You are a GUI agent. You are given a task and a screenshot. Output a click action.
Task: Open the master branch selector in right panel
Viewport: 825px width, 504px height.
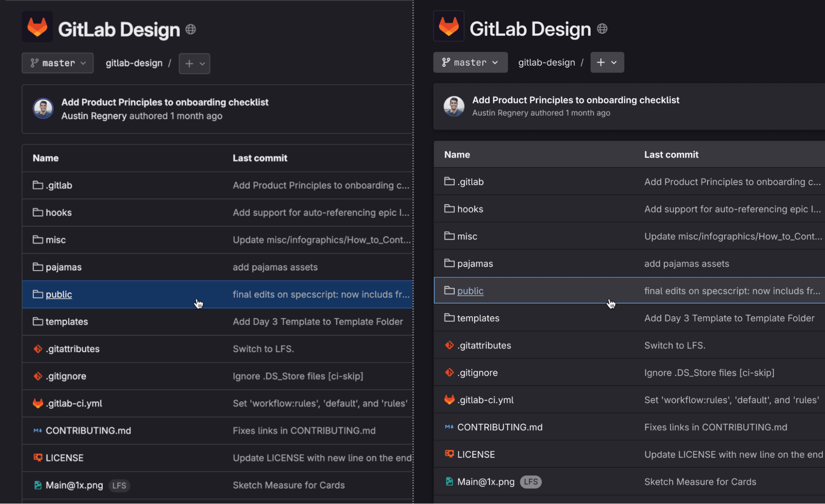click(470, 62)
